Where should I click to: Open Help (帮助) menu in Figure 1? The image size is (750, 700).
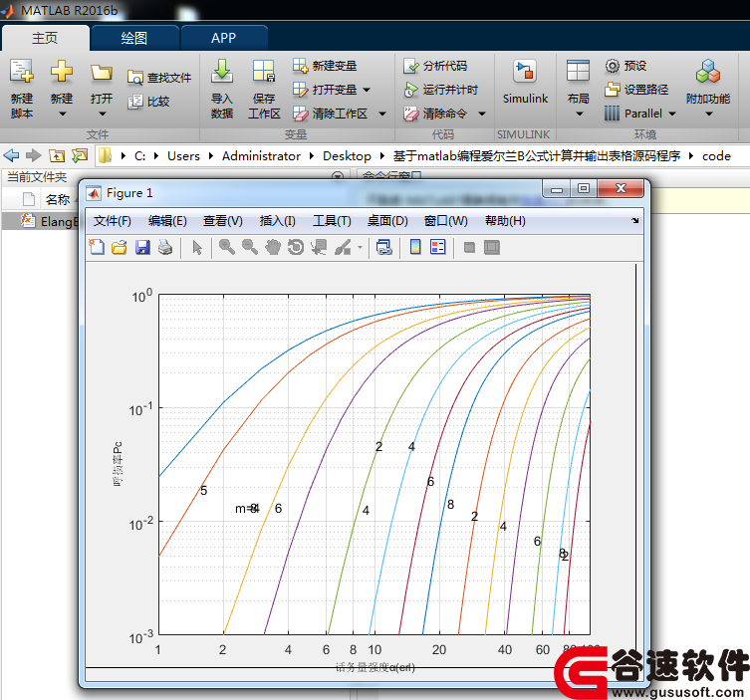(505, 220)
